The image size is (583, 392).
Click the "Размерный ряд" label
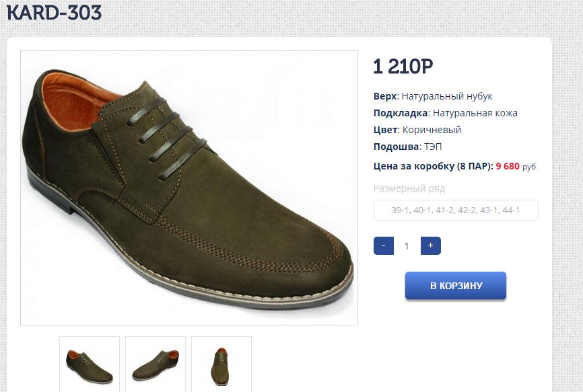click(x=409, y=188)
